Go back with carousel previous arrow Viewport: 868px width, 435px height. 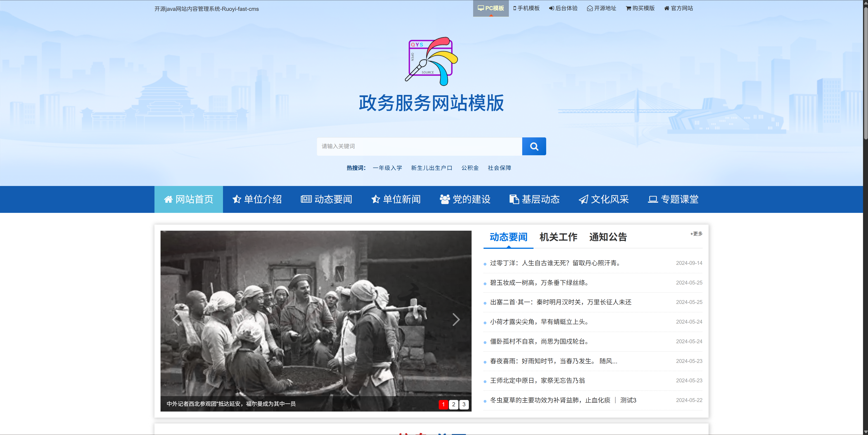[176, 320]
